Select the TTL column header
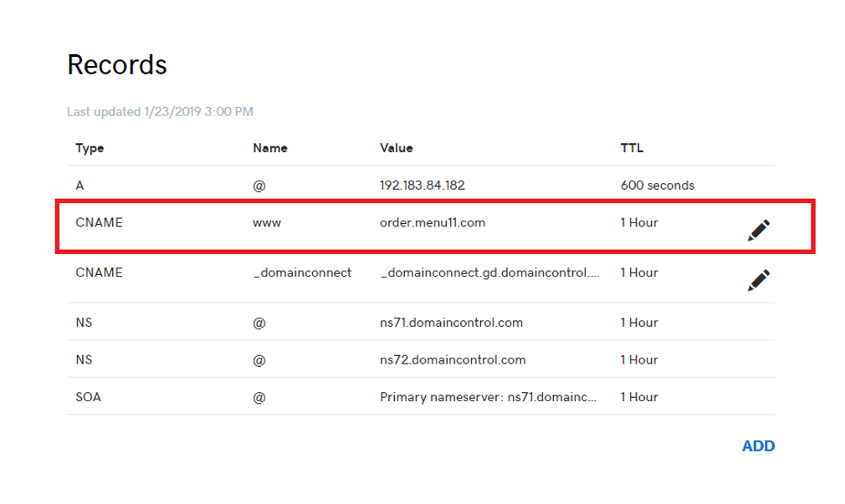The width and height of the screenshot is (845, 504). [632, 148]
